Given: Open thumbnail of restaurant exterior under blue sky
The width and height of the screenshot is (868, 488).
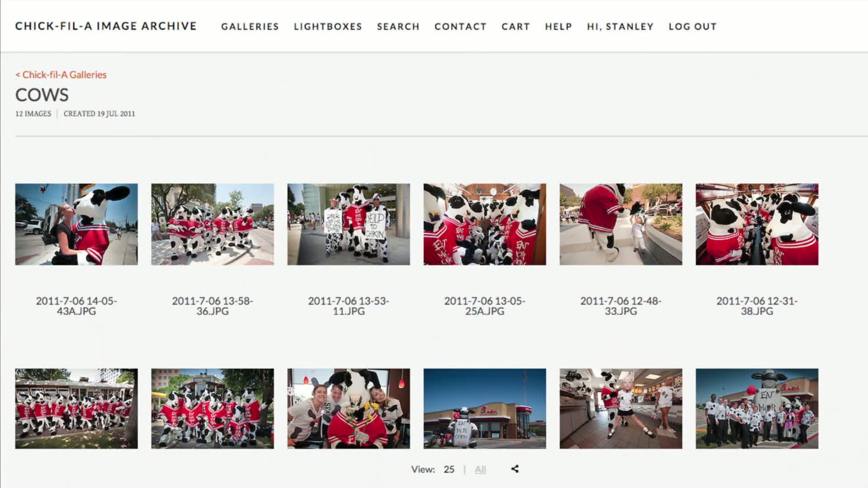Looking at the screenshot, I should click(x=485, y=408).
